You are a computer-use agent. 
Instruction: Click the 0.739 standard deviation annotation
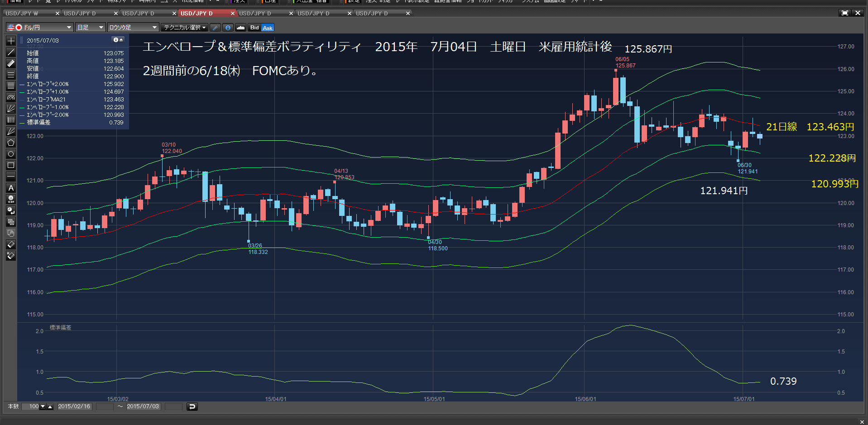(783, 382)
